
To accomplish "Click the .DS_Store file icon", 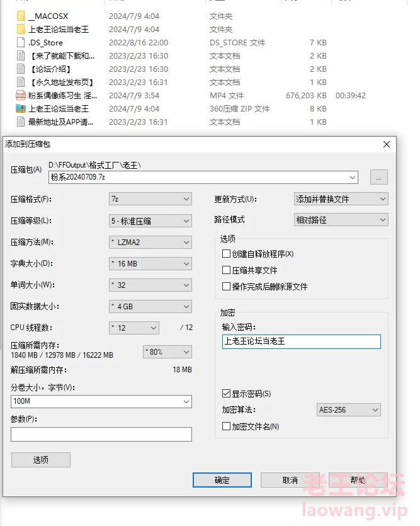I will point(21,43).
